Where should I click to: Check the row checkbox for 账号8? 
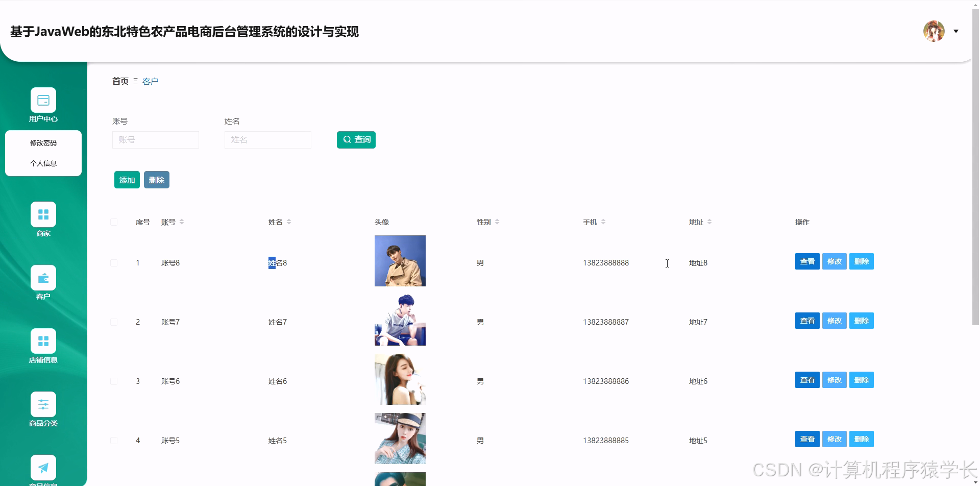(x=114, y=263)
